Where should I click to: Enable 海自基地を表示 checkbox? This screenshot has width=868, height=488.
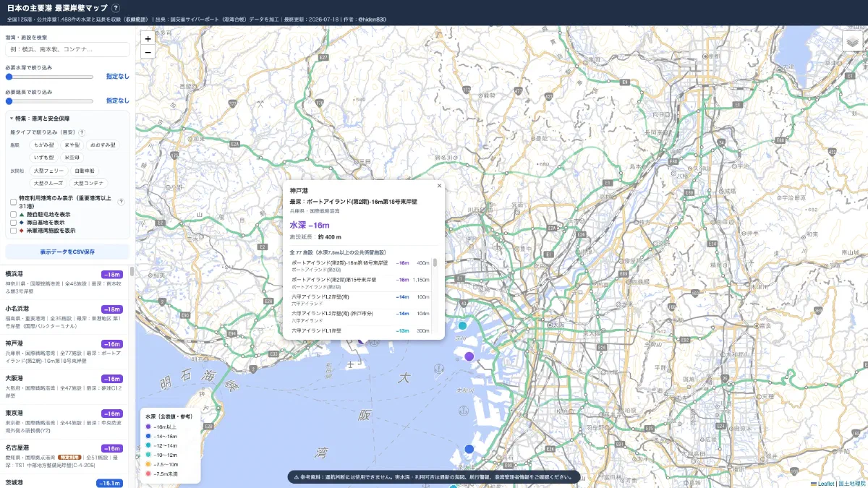click(x=13, y=223)
